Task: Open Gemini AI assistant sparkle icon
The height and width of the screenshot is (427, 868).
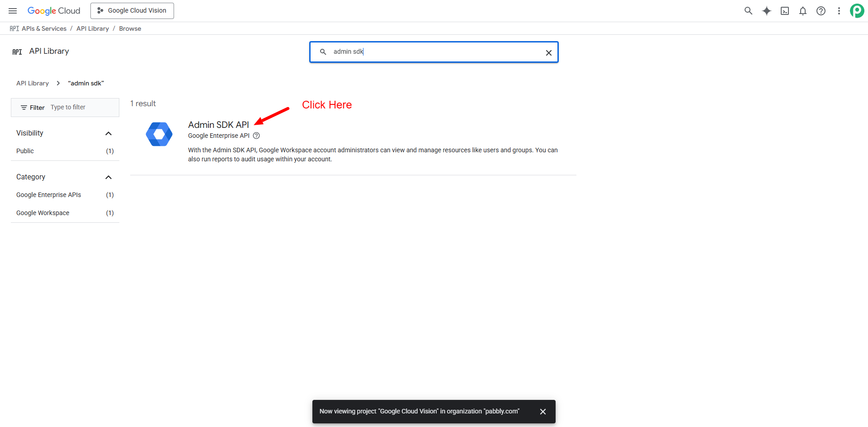Action: tap(767, 11)
